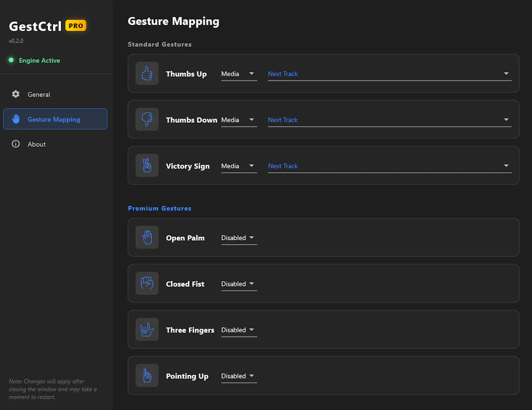Click the Three Fingers gesture icon
Screen dimensions: 532x410
147,330
